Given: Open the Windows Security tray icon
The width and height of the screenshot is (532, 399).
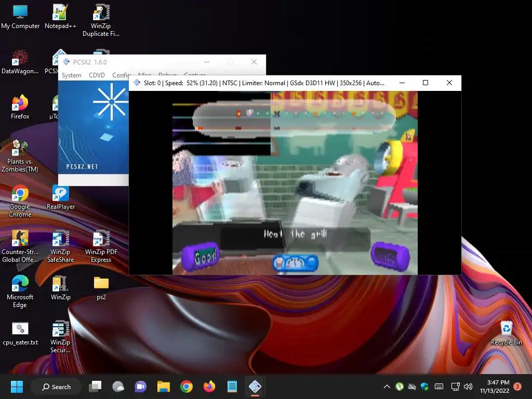Looking at the screenshot, I should (x=424, y=387).
